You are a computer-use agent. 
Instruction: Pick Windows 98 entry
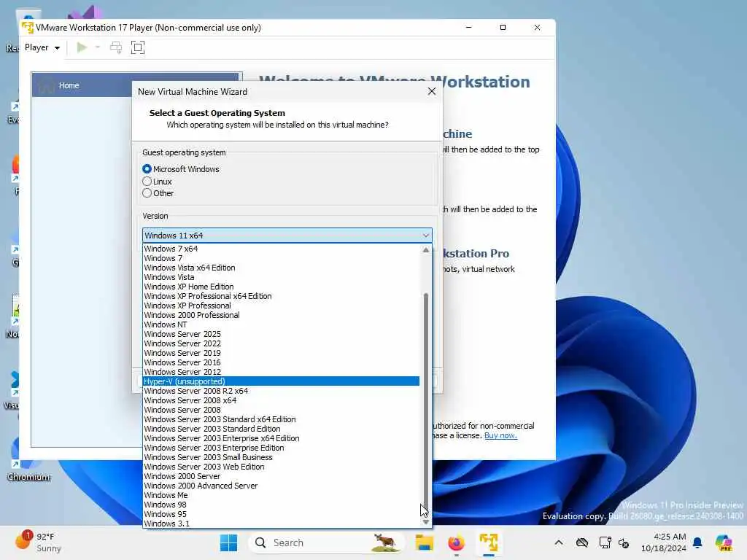pos(281,505)
